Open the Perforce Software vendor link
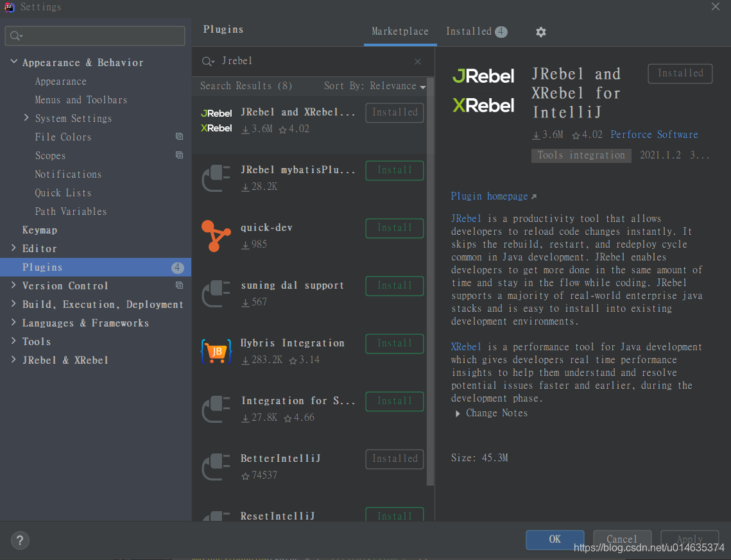 pyautogui.click(x=654, y=135)
